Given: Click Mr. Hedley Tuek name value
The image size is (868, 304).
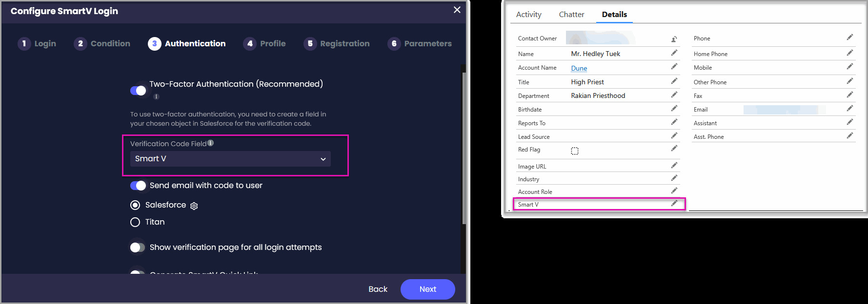Looking at the screenshot, I should [596, 54].
